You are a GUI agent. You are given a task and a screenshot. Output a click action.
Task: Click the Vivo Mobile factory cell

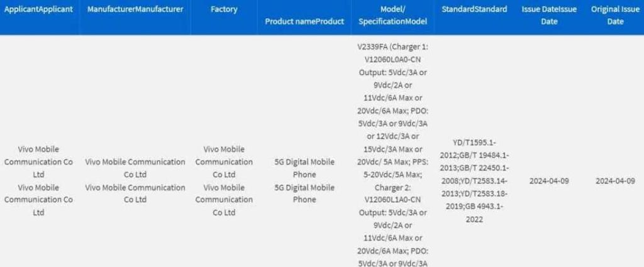pos(225,180)
